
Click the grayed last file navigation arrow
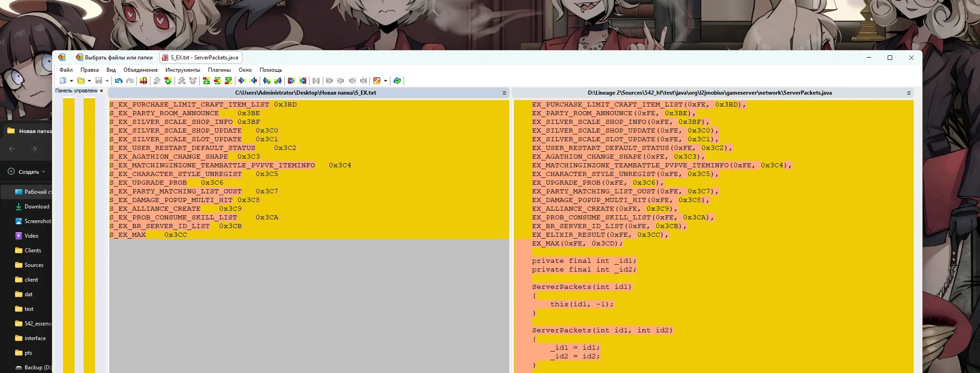pos(363,81)
